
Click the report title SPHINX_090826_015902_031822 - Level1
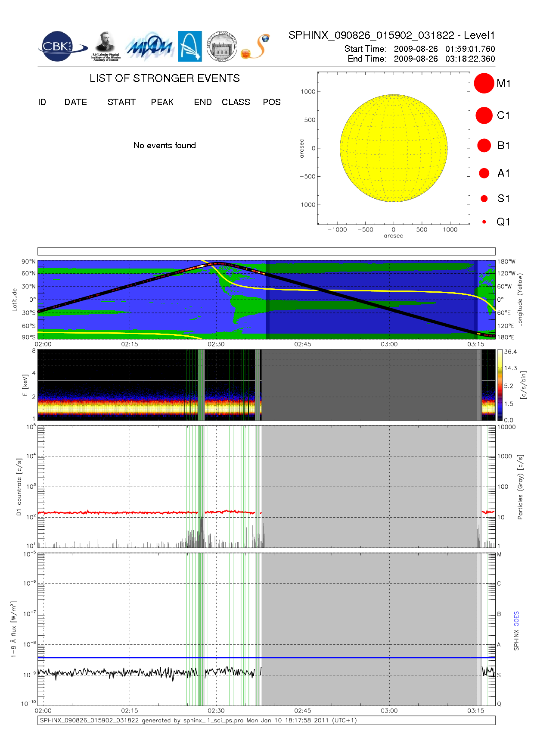pos(391,35)
